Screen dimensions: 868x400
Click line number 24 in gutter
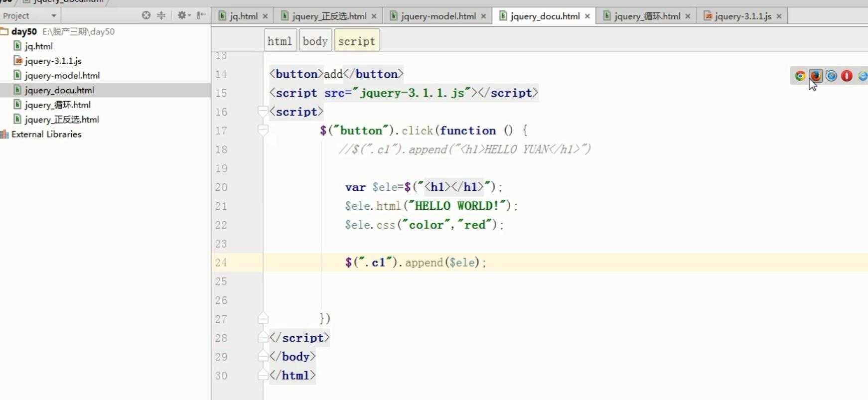221,263
